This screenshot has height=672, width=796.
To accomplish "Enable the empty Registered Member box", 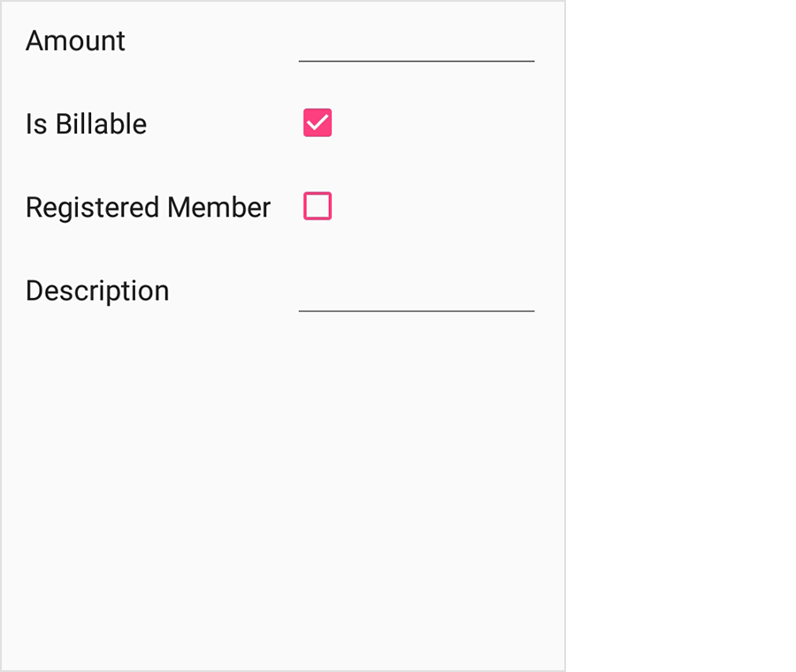I will coord(318,206).
